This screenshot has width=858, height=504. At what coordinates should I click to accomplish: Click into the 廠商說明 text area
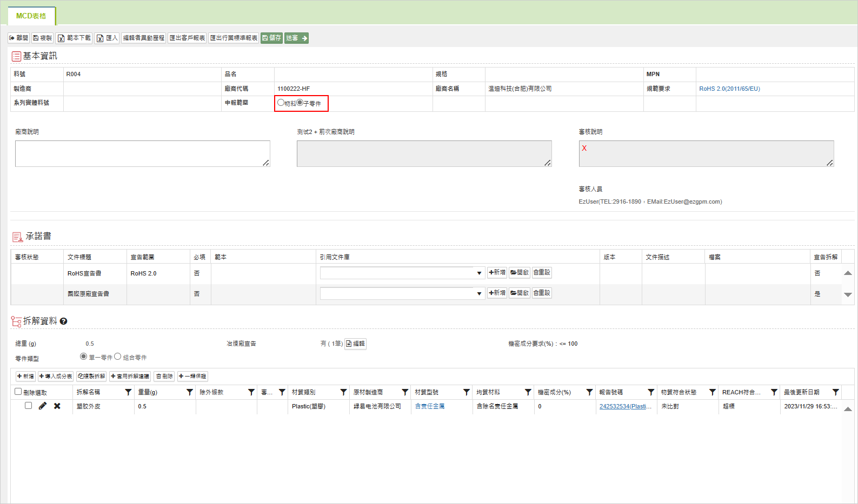[x=143, y=154]
